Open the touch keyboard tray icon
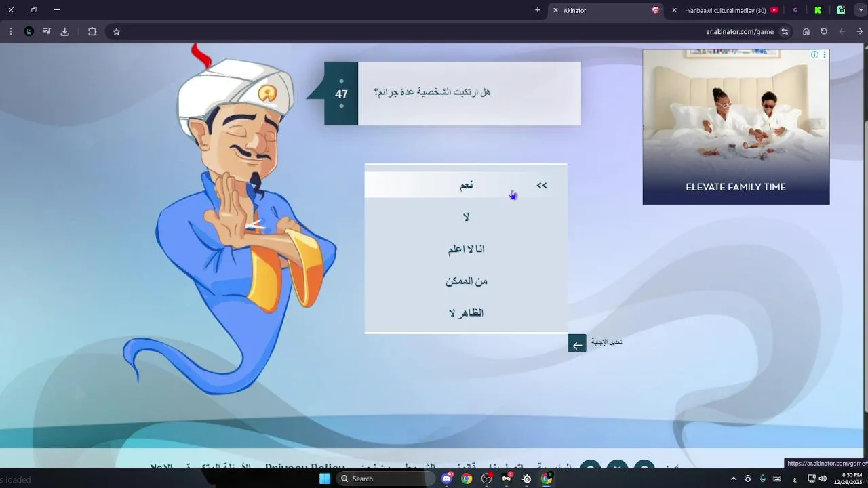 pos(777,479)
